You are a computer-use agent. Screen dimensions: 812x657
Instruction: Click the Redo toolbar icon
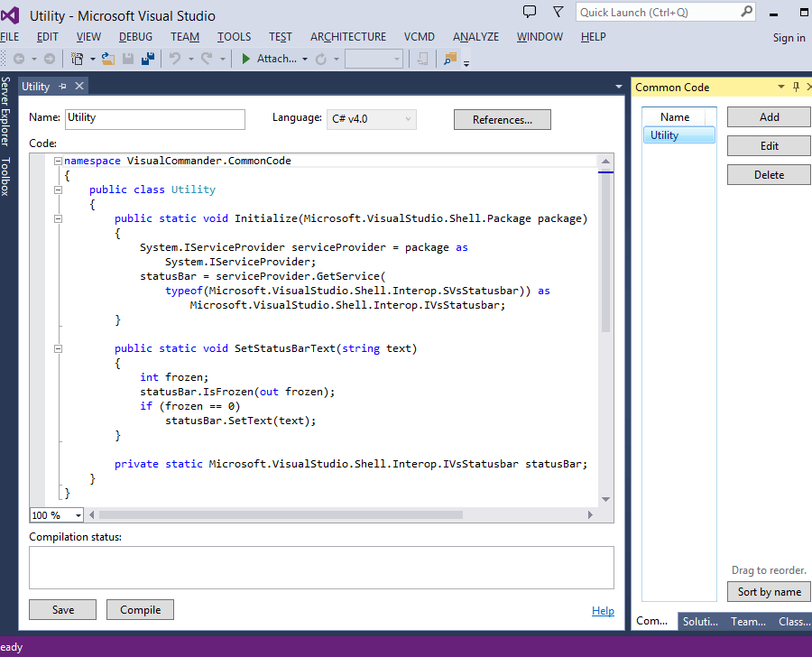pos(205,58)
